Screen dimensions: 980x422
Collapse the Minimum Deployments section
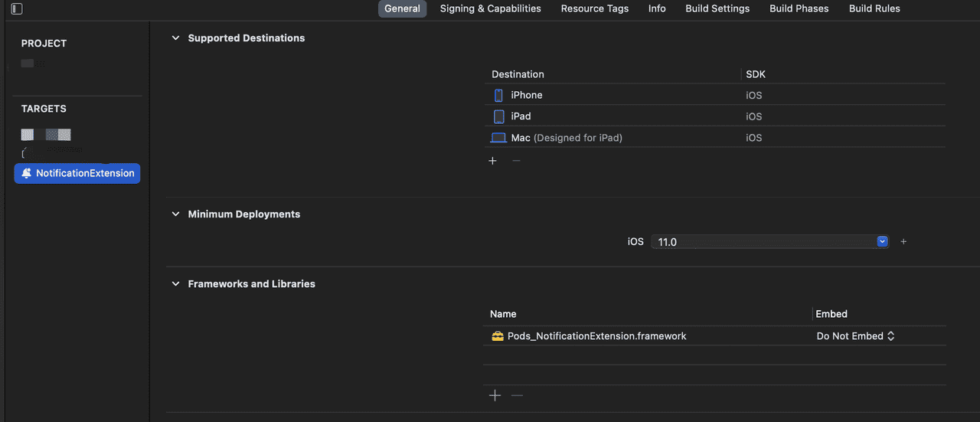(175, 214)
